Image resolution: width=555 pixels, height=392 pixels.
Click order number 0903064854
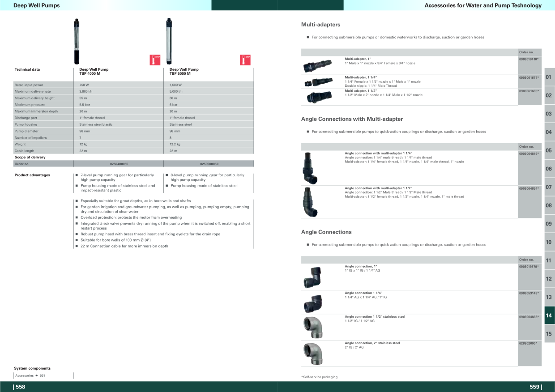529,188
